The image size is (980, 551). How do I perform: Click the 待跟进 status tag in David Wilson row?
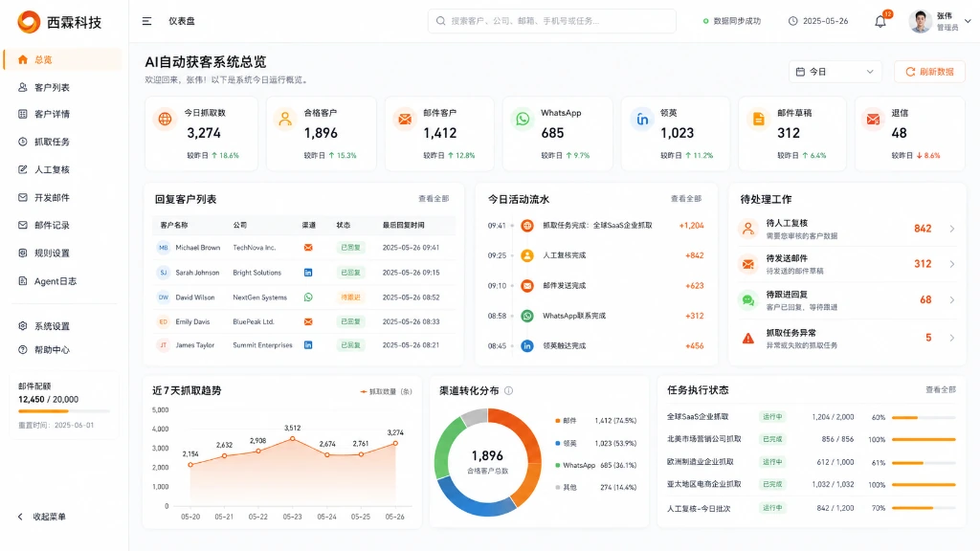350,298
